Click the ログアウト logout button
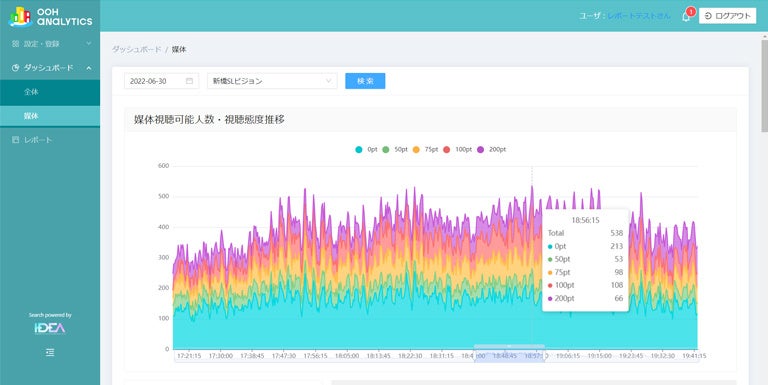Screen dimensions: 768x385 click(727, 16)
